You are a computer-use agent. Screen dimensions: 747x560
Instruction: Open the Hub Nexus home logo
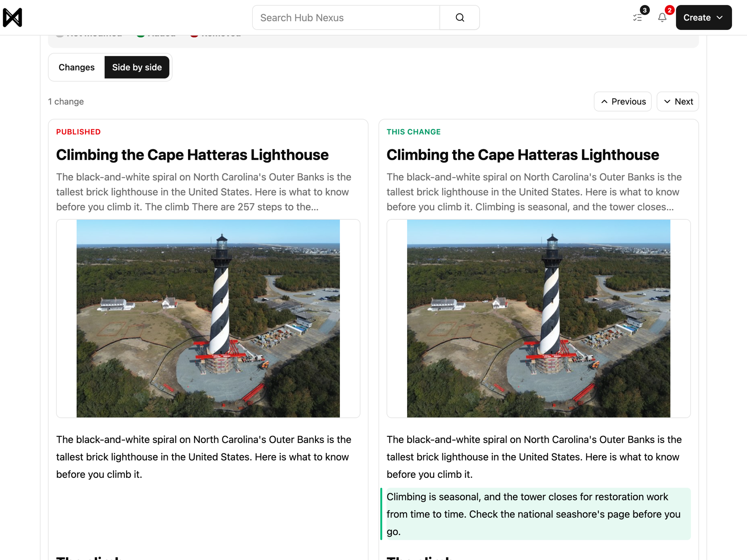(12, 17)
